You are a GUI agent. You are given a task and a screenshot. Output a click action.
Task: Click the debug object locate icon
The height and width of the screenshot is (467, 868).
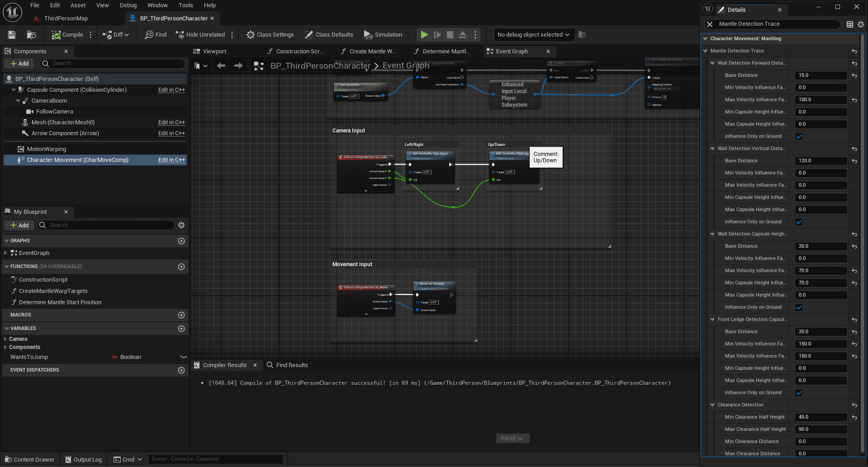582,35
